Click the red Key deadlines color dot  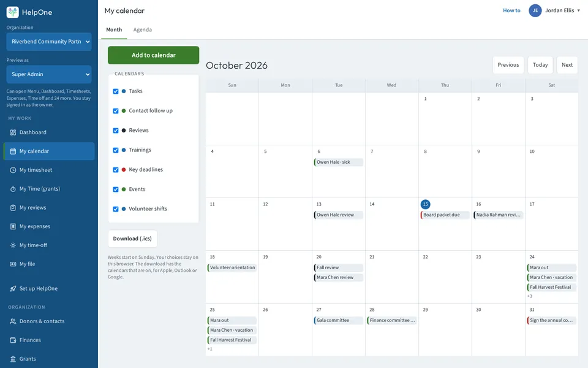coord(124,170)
